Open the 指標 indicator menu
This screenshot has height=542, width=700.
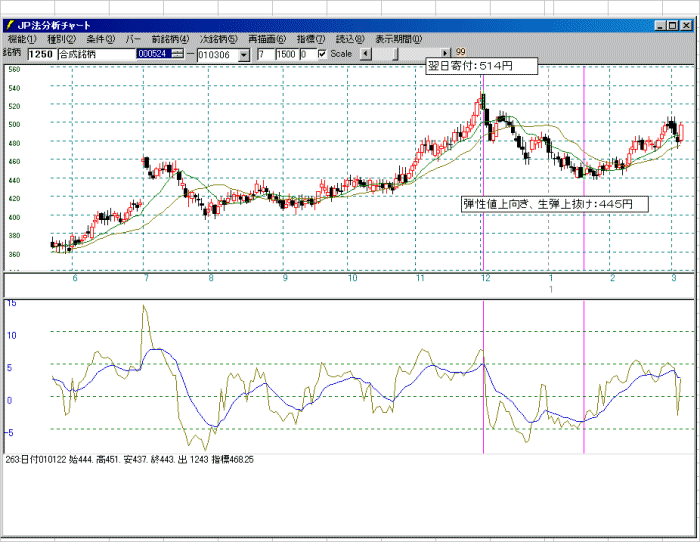(x=310, y=39)
